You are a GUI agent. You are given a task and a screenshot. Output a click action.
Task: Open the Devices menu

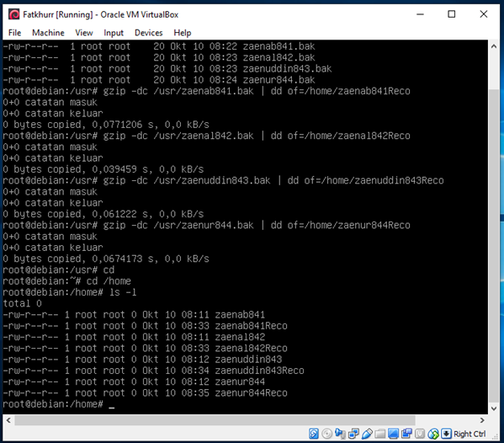[x=148, y=33]
